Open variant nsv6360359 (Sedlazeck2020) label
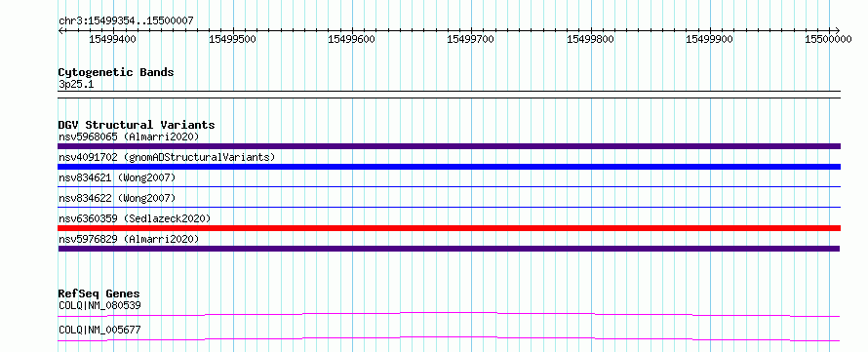Screen dimensions: 868x352 135,218
